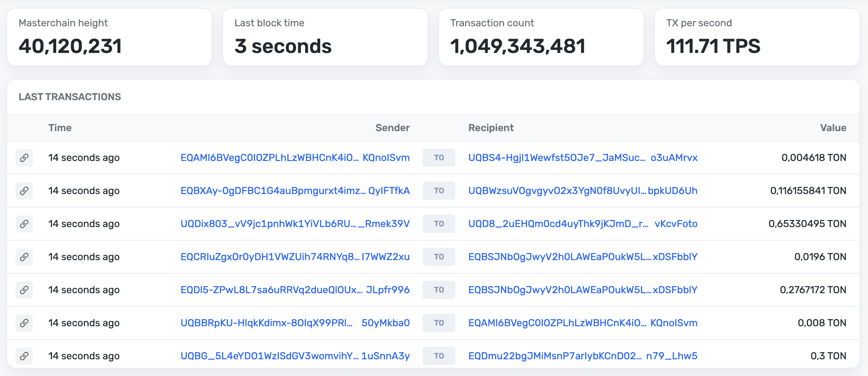868x376 pixels.
Task: Select the TX per second stat card
Action: (x=757, y=37)
